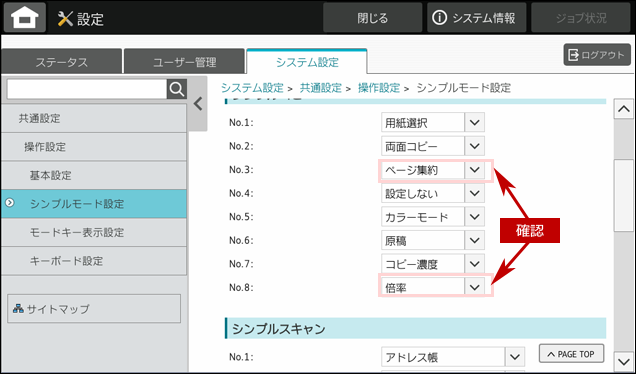Viewport: 636px width, 374px height.
Task: Switch to ユーザー管理 tab
Action: pyautogui.click(x=185, y=62)
